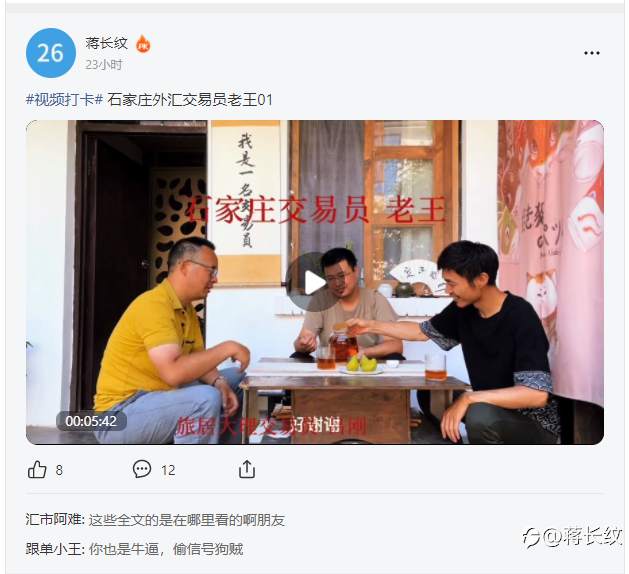Click the like count number 8

[x=59, y=470]
